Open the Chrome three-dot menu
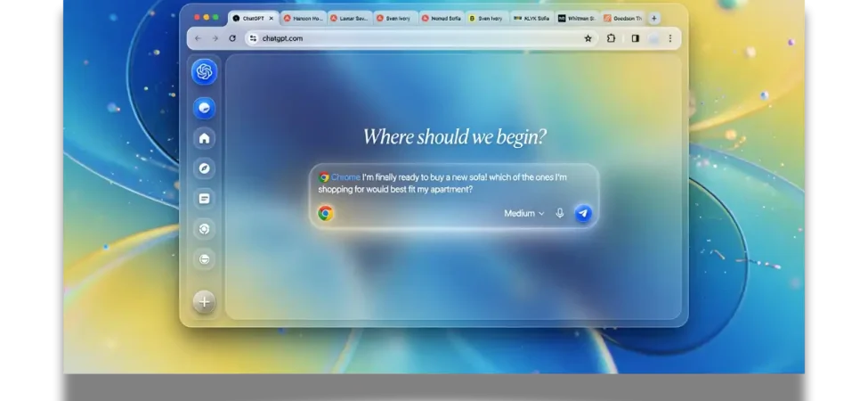 (670, 38)
